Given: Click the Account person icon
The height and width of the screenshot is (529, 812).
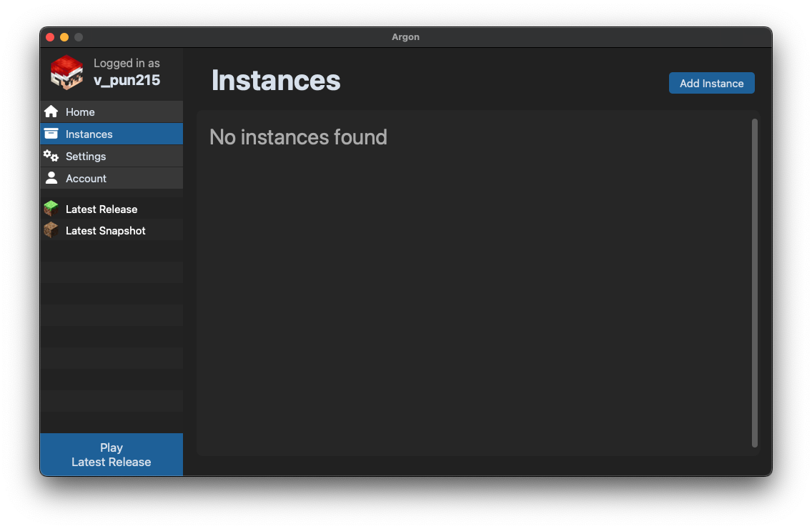Looking at the screenshot, I should click(51, 178).
